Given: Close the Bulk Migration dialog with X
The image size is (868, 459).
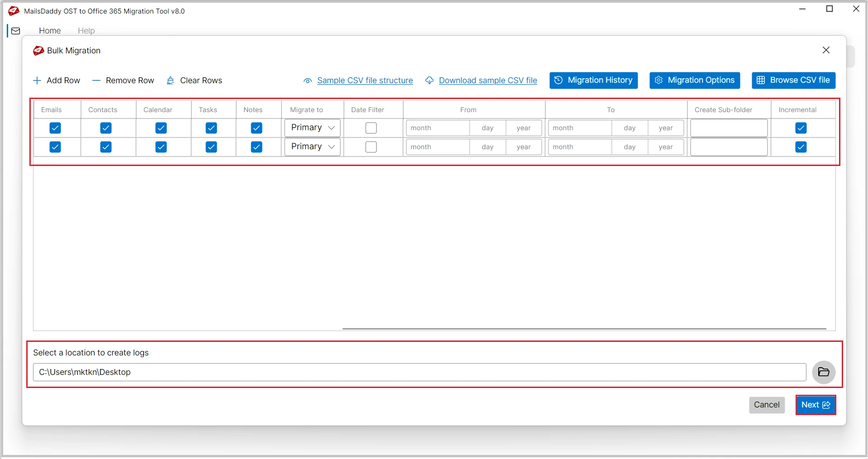Looking at the screenshot, I should coord(826,50).
